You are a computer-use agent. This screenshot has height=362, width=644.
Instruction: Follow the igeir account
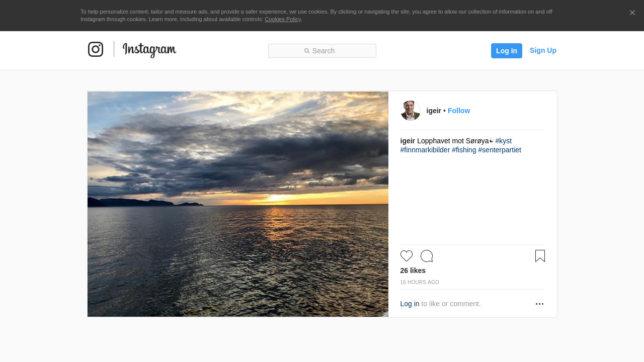coord(459,111)
